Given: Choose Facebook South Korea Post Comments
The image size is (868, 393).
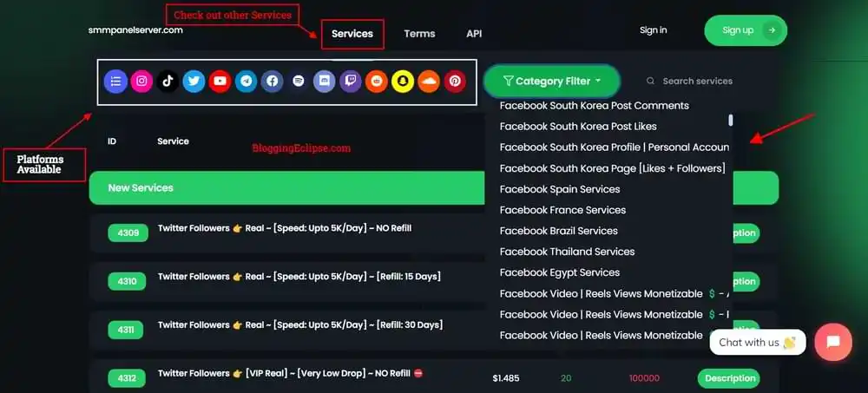Looking at the screenshot, I should (x=594, y=106).
